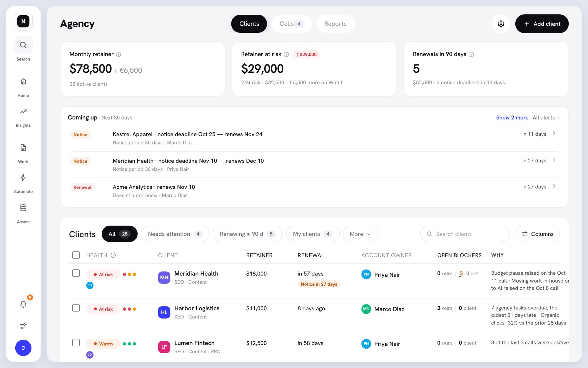The height and width of the screenshot is (368, 588).
Task: Filter by Needs attention
Action: click(x=175, y=234)
